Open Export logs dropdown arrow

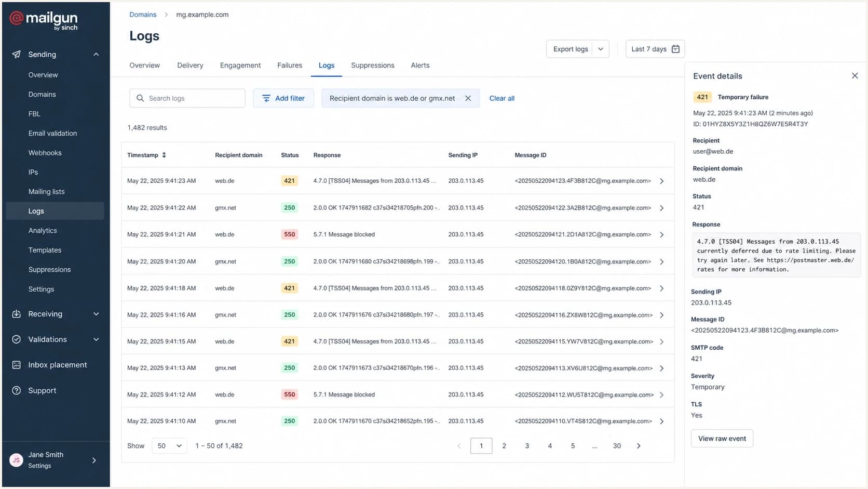(601, 49)
